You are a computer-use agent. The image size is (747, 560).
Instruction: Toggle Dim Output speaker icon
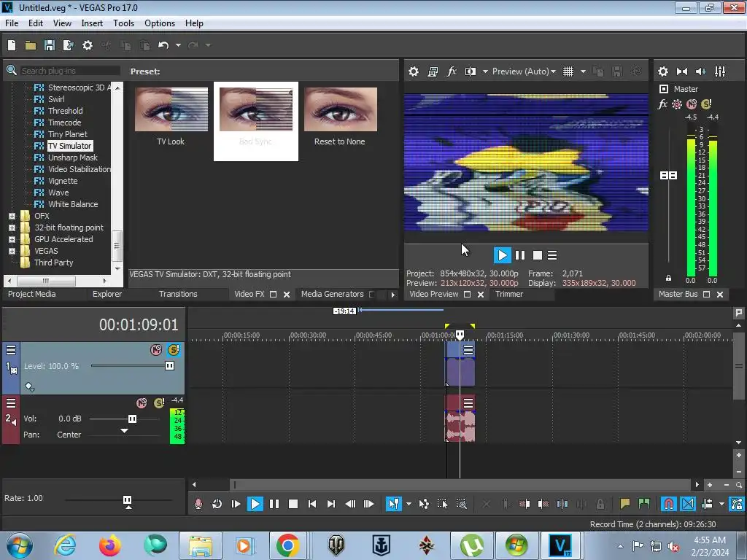pyautogui.click(x=701, y=71)
